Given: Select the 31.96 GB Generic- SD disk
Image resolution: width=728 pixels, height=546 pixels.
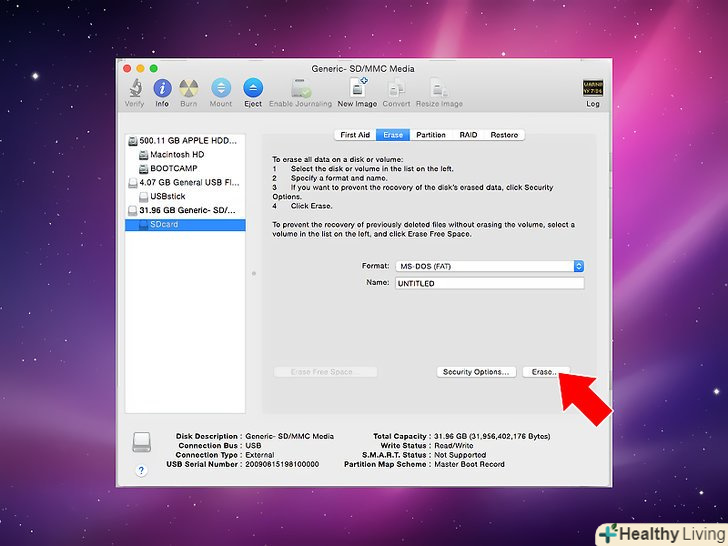Looking at the screenshot, I should click(x=185, y=210).
